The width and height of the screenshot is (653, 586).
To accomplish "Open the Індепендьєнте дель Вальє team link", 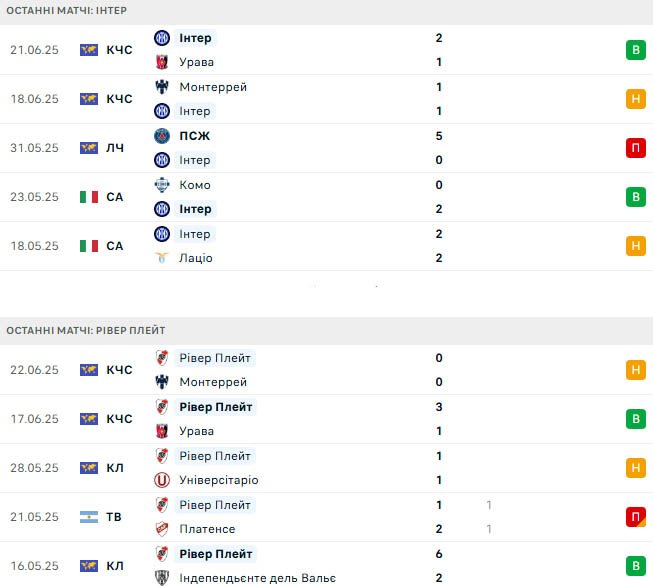I will tap(257, 578).
